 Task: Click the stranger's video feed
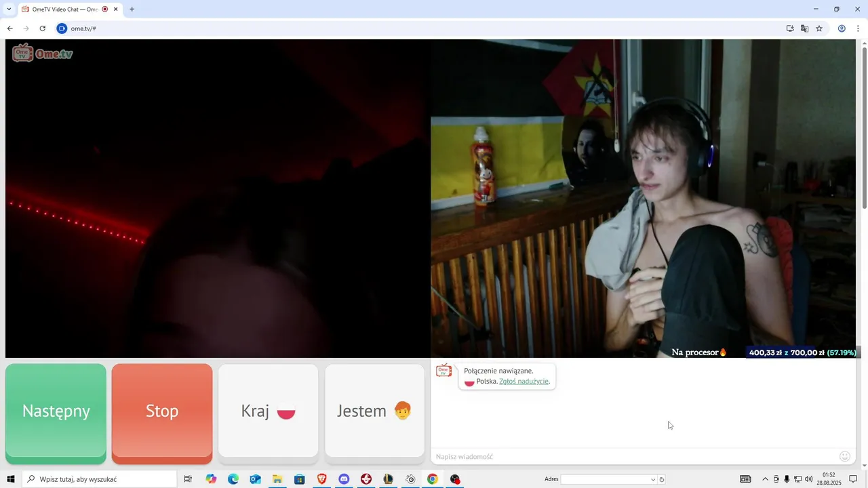(218, 199)
